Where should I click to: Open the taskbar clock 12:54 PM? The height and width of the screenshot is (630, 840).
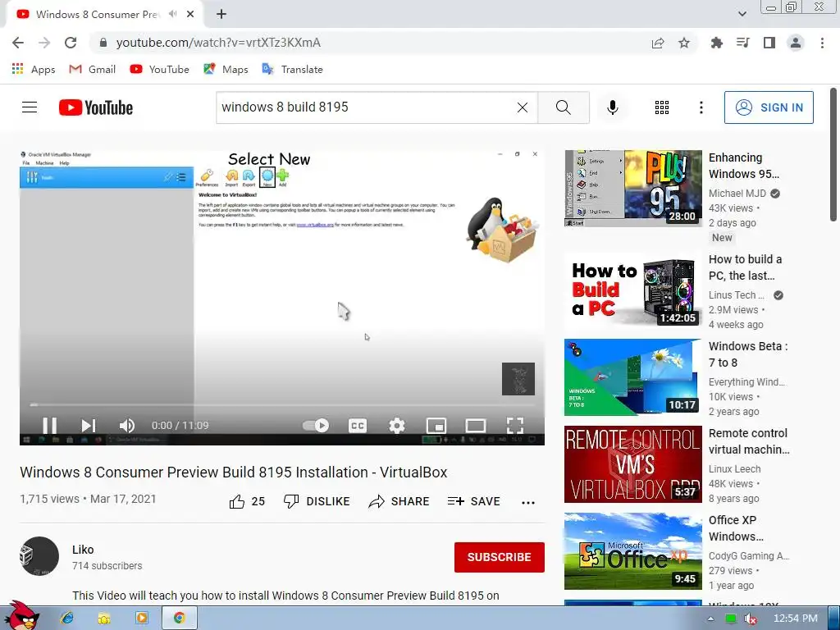click(795, 619)
